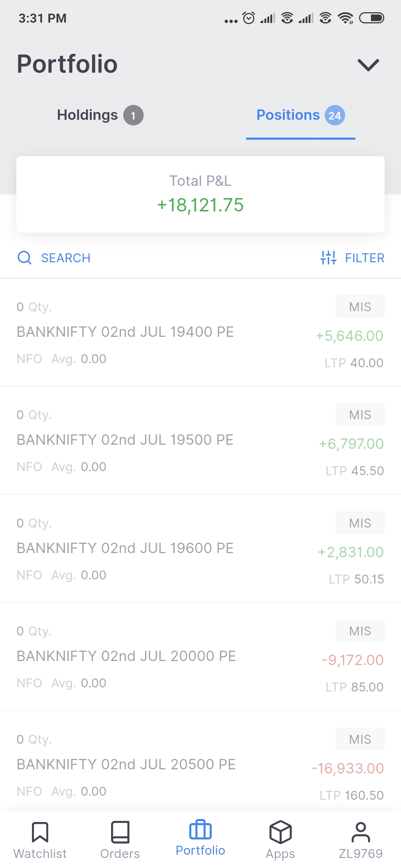Select the Positions tab

click(288, 115)
